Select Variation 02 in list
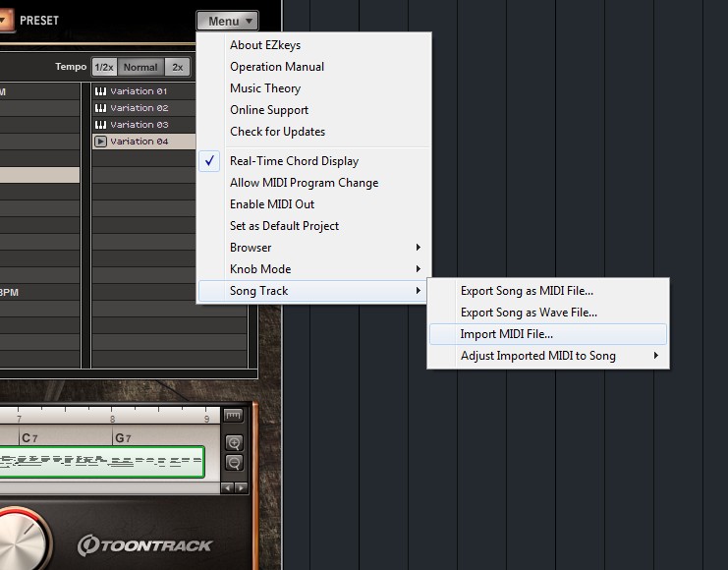 [143, 108]
